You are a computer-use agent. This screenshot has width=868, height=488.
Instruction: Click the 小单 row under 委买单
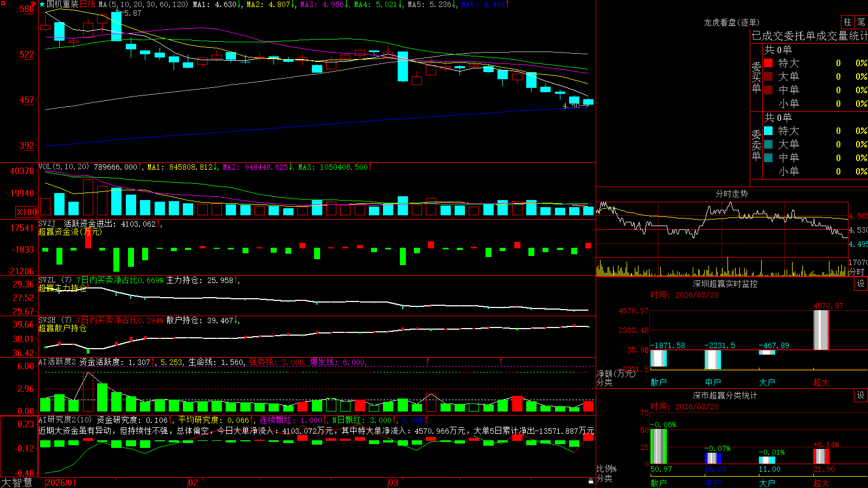[x=815, y=104]
